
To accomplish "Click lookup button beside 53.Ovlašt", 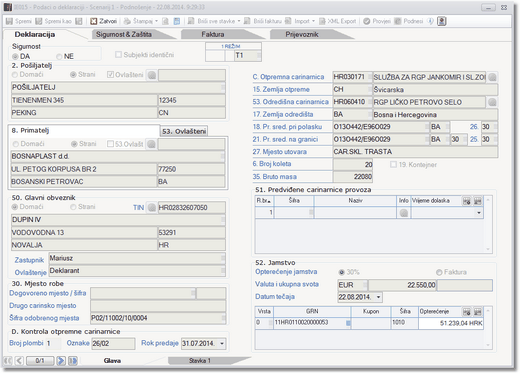I will [x=151, y=144].
